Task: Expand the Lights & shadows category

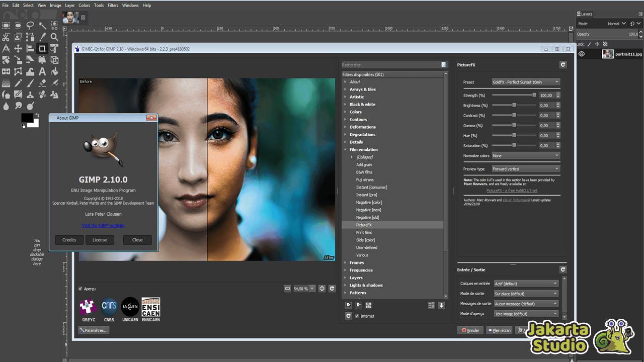Action: click(x=345, y=286)
